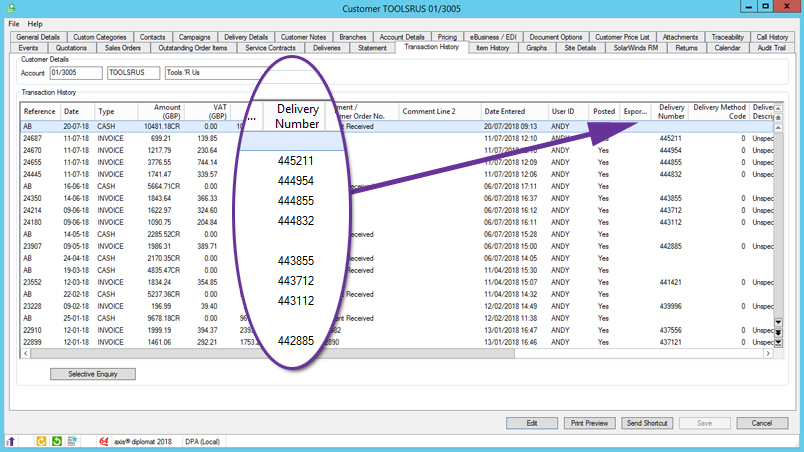Click the green refresh icon in status bar
This screenshot has height=452, width=804.
pos(56,441)
